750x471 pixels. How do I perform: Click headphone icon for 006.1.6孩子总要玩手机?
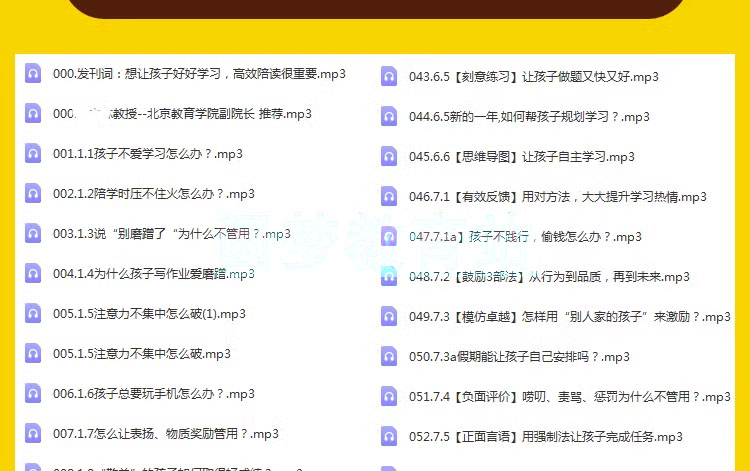click(x=33, y=393)
